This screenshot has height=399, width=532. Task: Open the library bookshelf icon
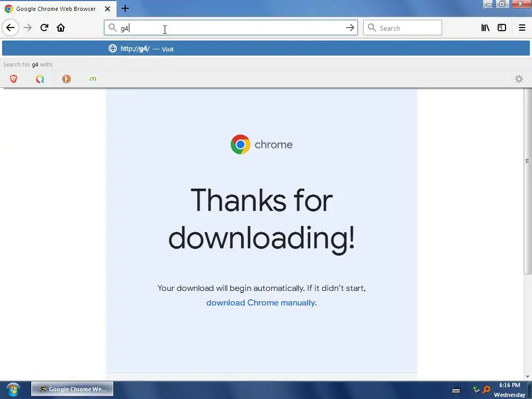485,28
